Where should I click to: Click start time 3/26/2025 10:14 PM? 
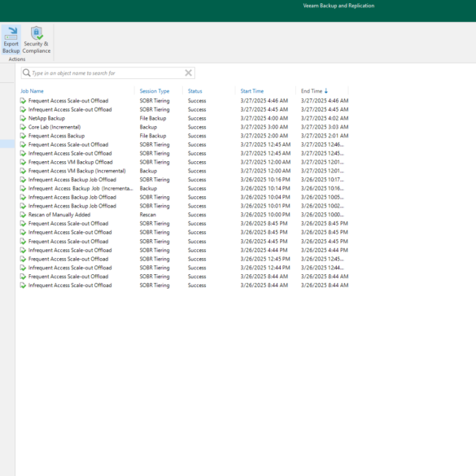click(x=265, y=189)
